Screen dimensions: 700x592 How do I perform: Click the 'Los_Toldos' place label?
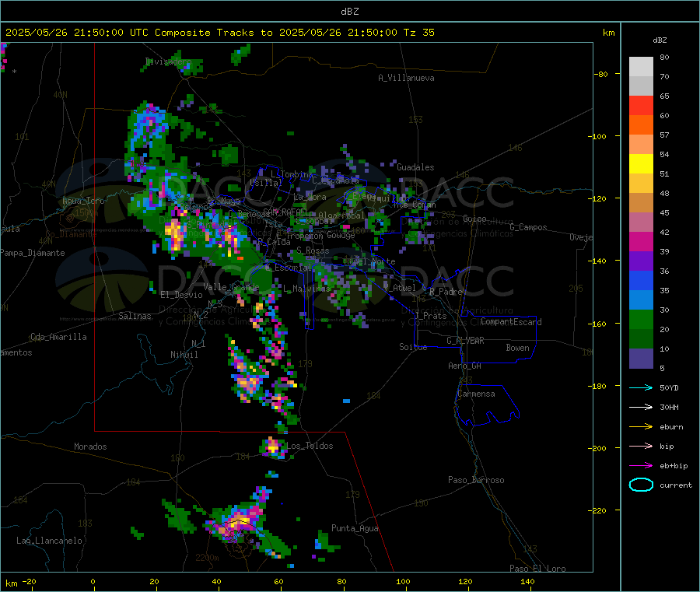(x=310, y=446)
